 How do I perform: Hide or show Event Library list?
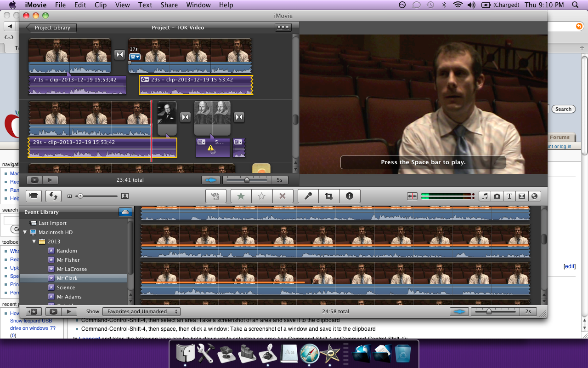point(34,311)
